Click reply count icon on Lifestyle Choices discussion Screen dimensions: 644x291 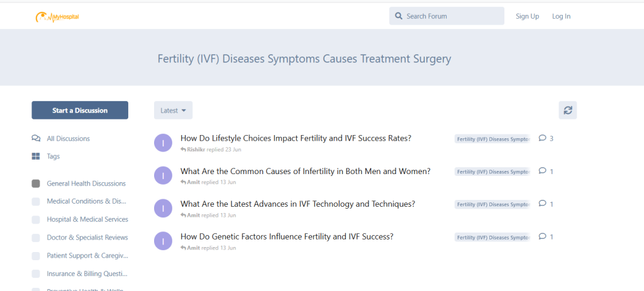[543, 138]
